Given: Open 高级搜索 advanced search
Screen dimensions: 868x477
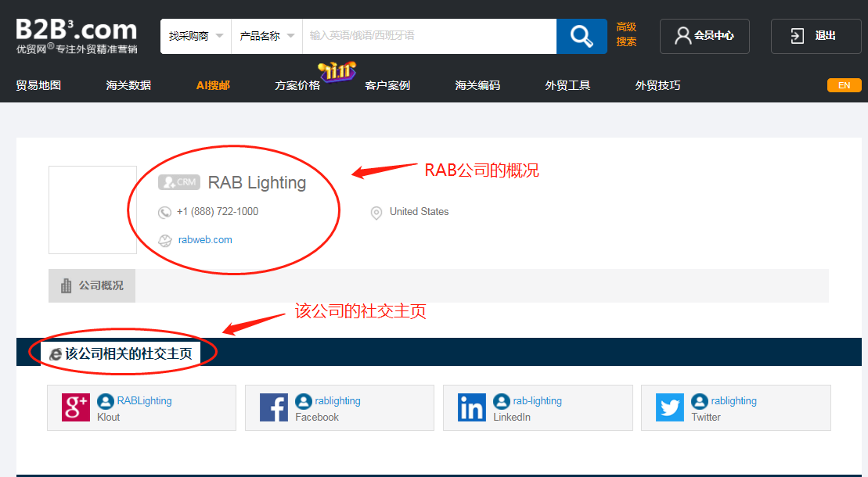Looking at the screenshot, I should tap(626, 34).
